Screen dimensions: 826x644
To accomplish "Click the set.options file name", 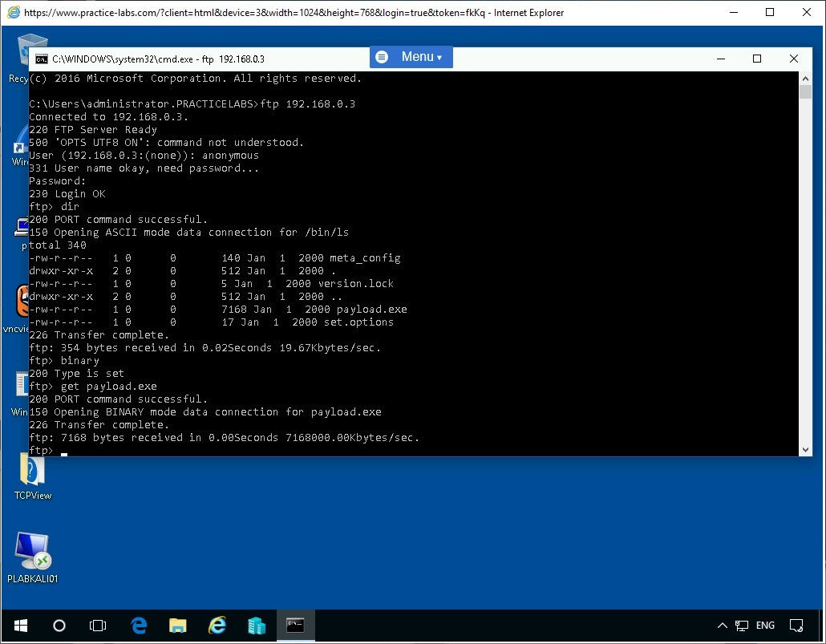I will (x=358, y=322).
